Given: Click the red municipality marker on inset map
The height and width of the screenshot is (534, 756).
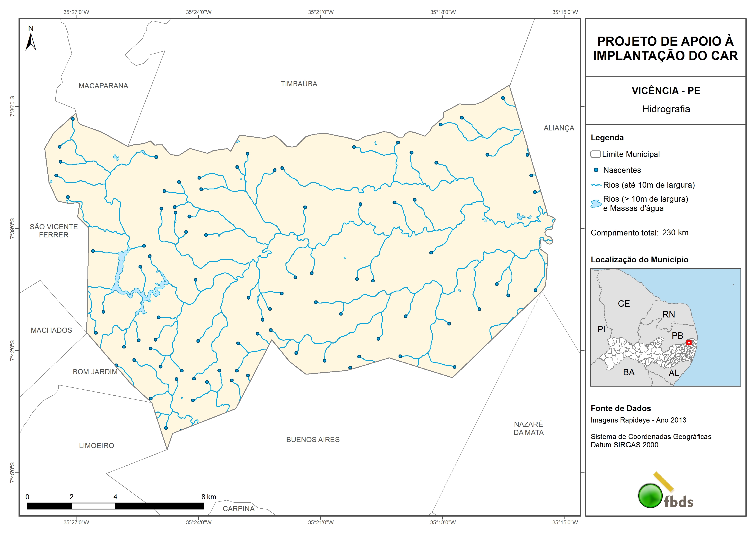Looking at the screenshot, I should click(689, 342).
